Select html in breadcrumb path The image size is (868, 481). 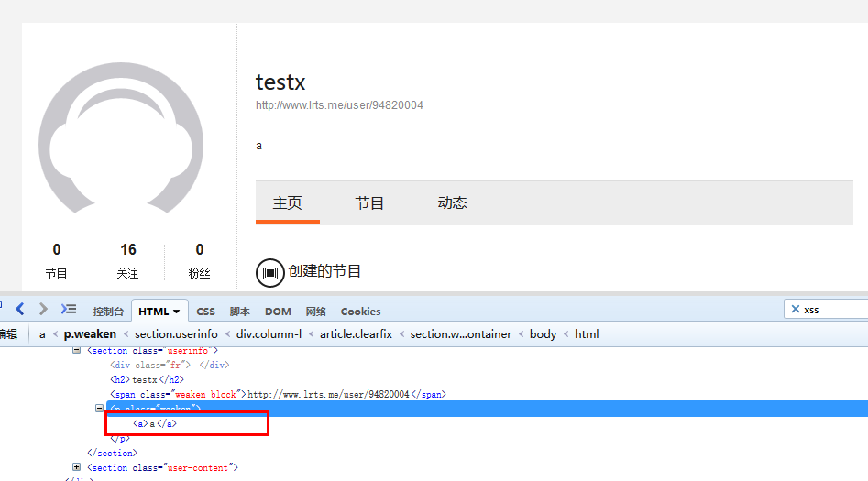(587, 334)
